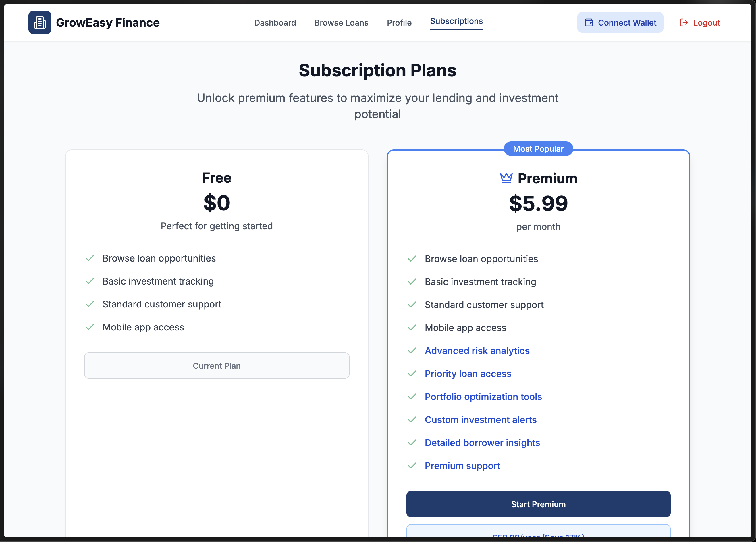756x542 pixels.
Task: Click the wallet icon in Connect Wallet
Action: (589, 23)
